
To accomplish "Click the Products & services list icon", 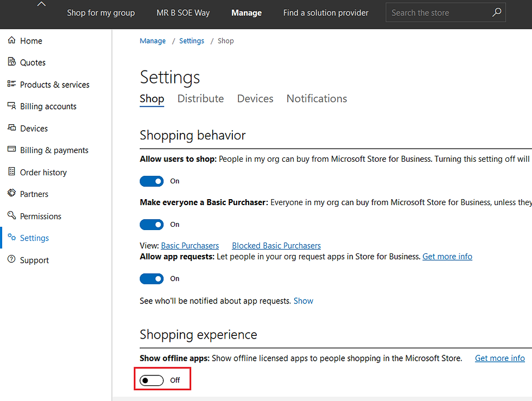I will (x=12, y=84).
